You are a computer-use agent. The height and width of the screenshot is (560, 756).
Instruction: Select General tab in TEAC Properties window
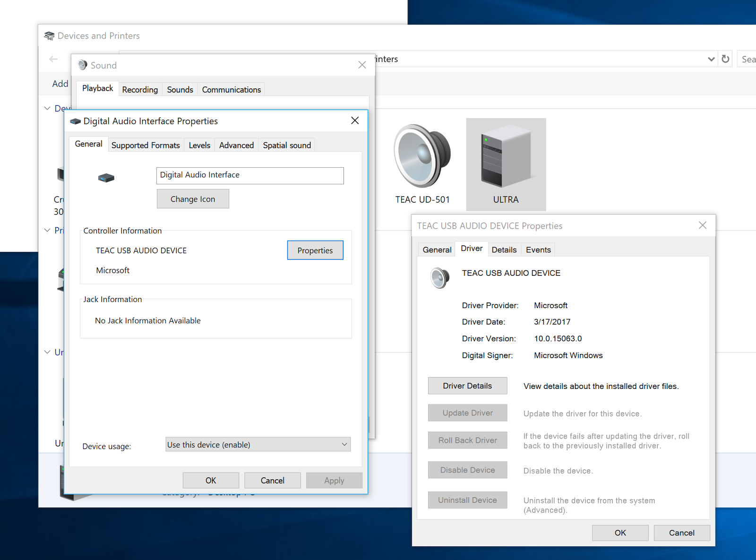tap(437, 250)
